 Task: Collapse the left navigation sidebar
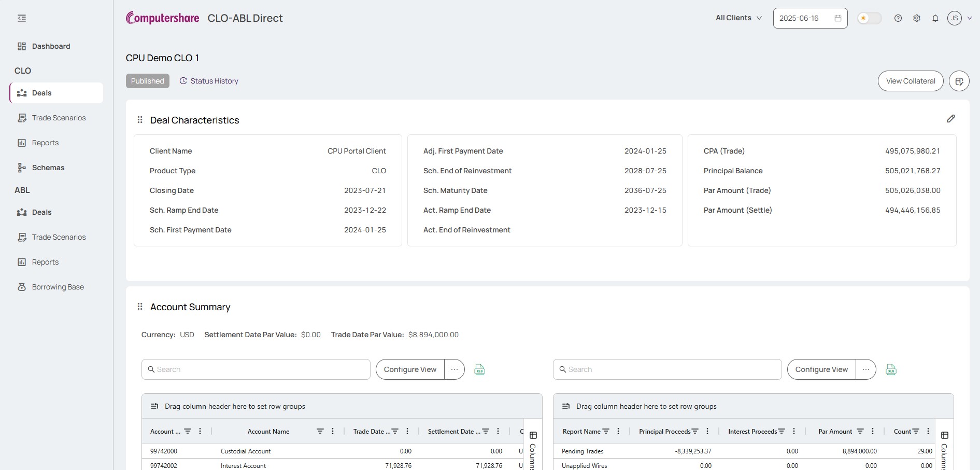point(21,18)
